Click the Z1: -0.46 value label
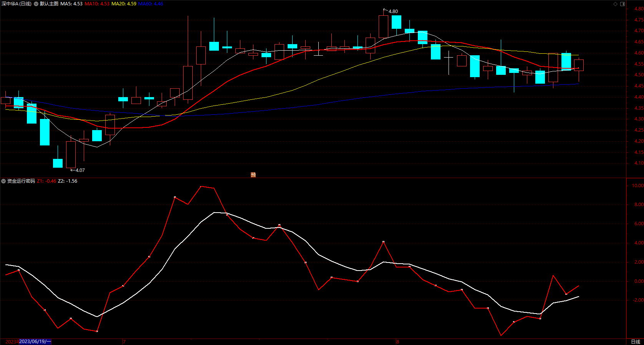 pos(47,181)
